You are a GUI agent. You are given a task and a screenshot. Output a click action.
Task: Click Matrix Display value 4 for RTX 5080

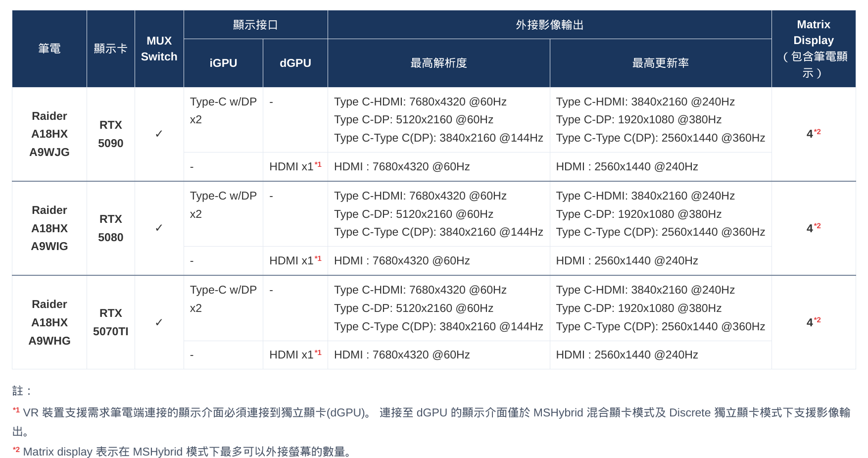(x=813, y=228)
